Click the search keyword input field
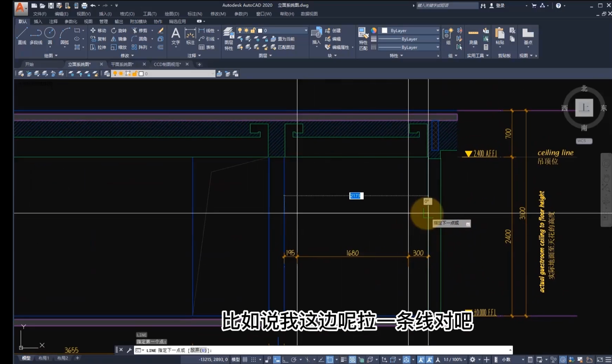The height and width of the screenshot is (364, 612). tap(447, 5)
